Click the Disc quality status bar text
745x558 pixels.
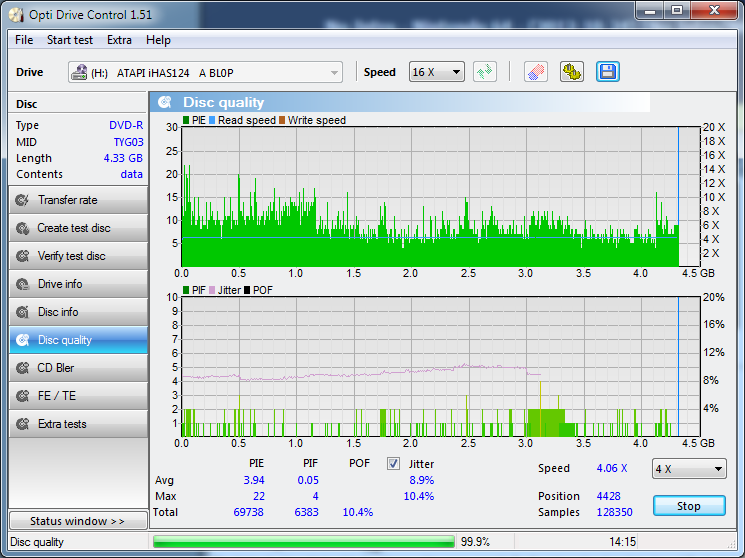(37, 542)
